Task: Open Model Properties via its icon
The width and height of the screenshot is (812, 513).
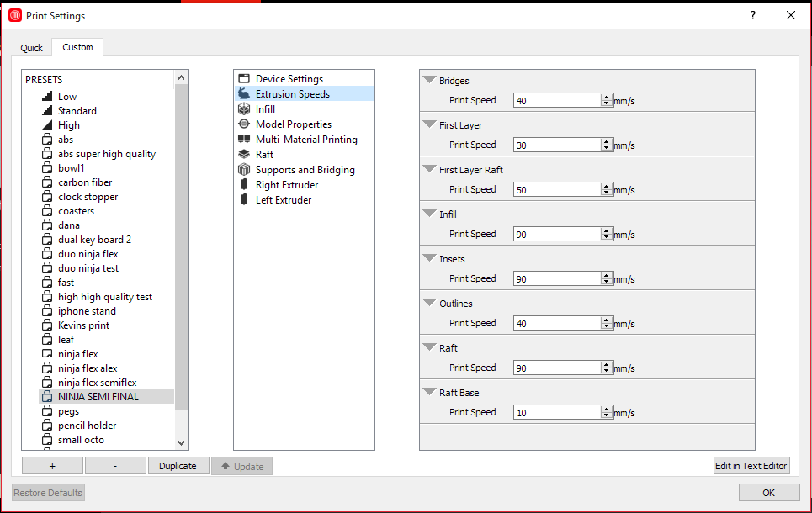Action: [244, 124]
